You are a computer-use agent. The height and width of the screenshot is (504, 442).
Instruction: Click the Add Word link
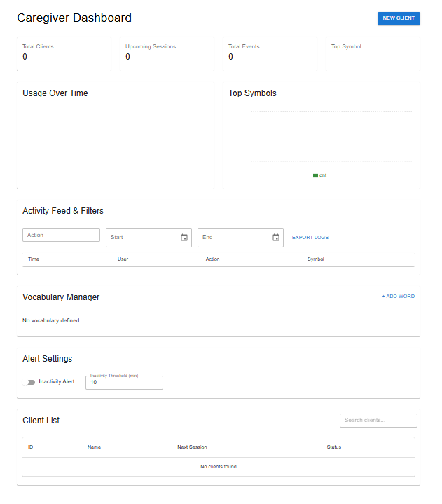(398, 297)
